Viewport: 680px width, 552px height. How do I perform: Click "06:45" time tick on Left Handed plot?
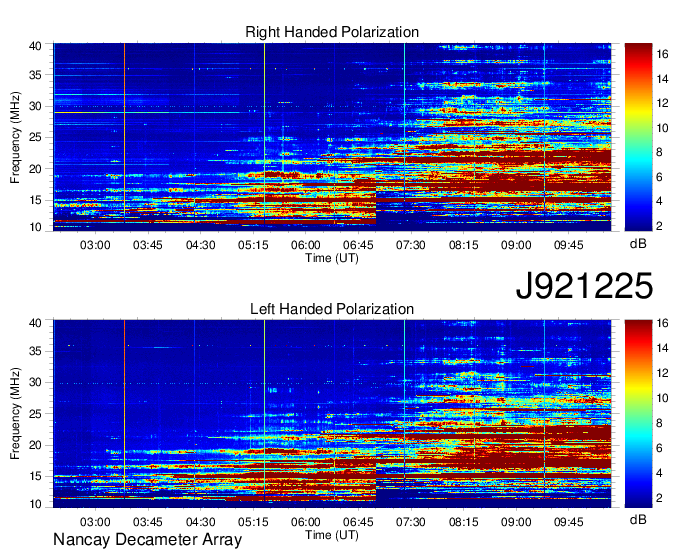(358, 522)
